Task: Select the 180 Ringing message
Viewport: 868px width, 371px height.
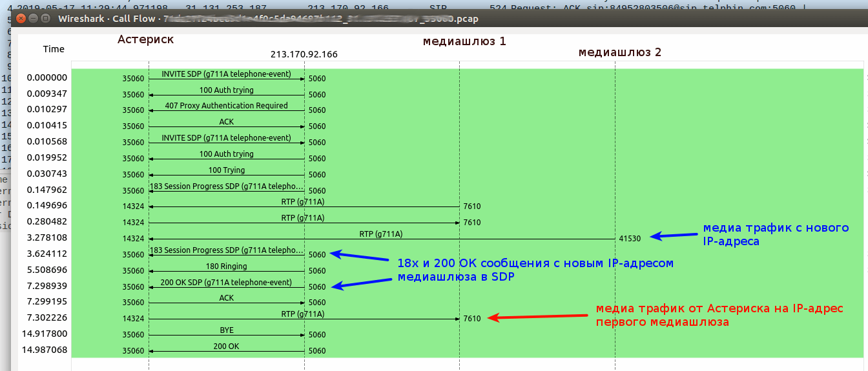Action: (x=227, y=267)
